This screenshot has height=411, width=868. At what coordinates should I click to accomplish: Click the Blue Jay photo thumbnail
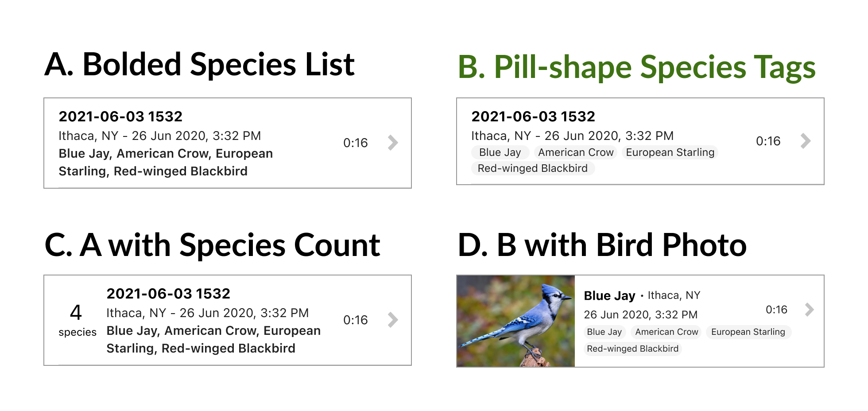pyautogui.click(x=515, y=320)
